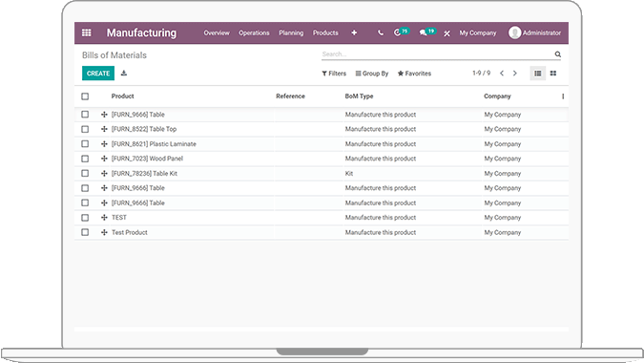Go to previous page arrow
This screenshot has width=644, height=363.
502,74
